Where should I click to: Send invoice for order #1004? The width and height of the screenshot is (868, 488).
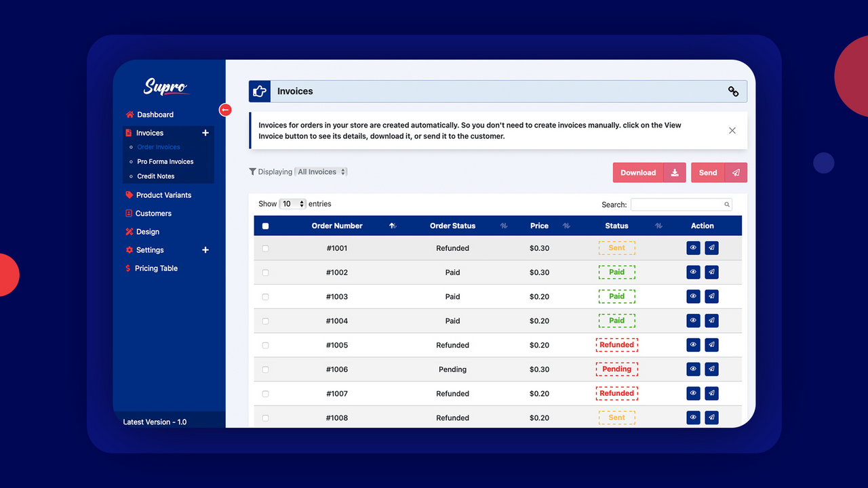[711, 321]
